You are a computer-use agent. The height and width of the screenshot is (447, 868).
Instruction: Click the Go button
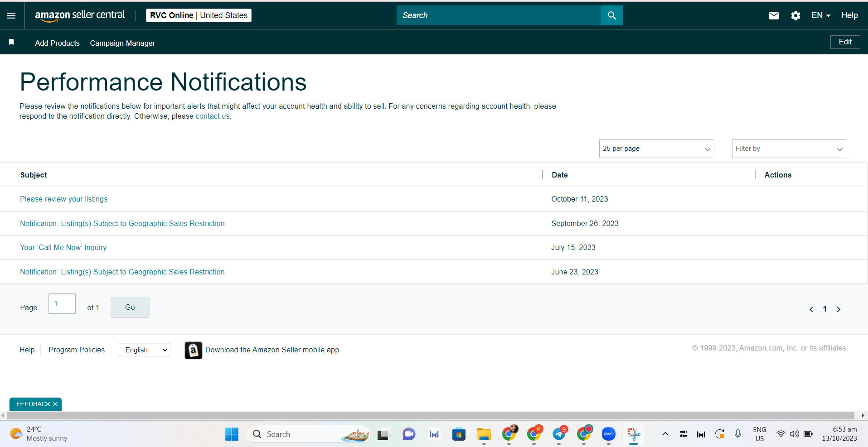(x=130, y=307)
